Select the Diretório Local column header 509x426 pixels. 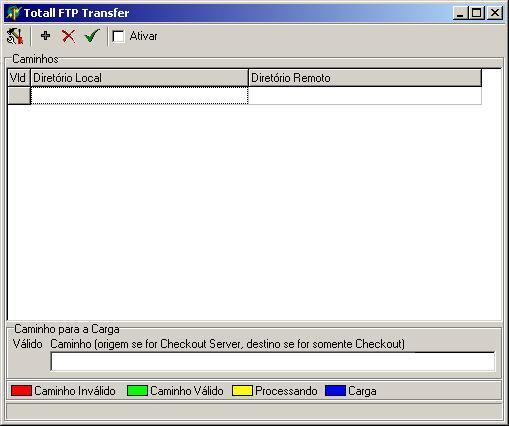click(139, 78)
